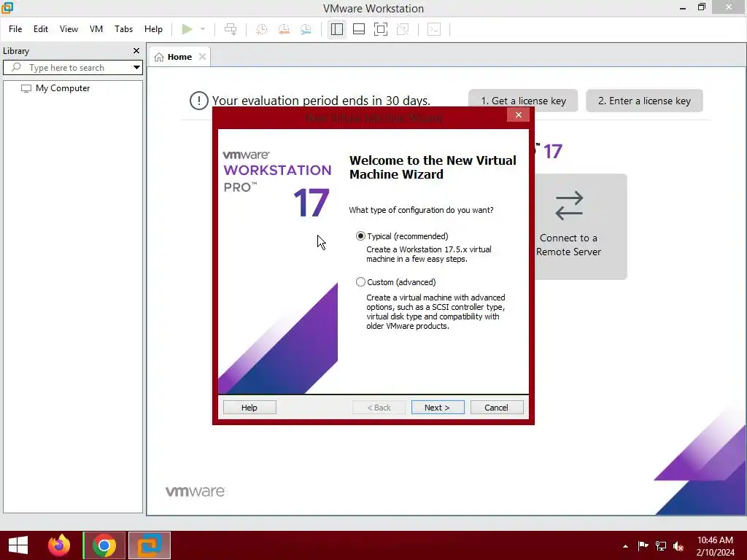This screenshot has height=560, width=747.
Task: Open Google Chrome from the taskbar
Action: (104, 545)
